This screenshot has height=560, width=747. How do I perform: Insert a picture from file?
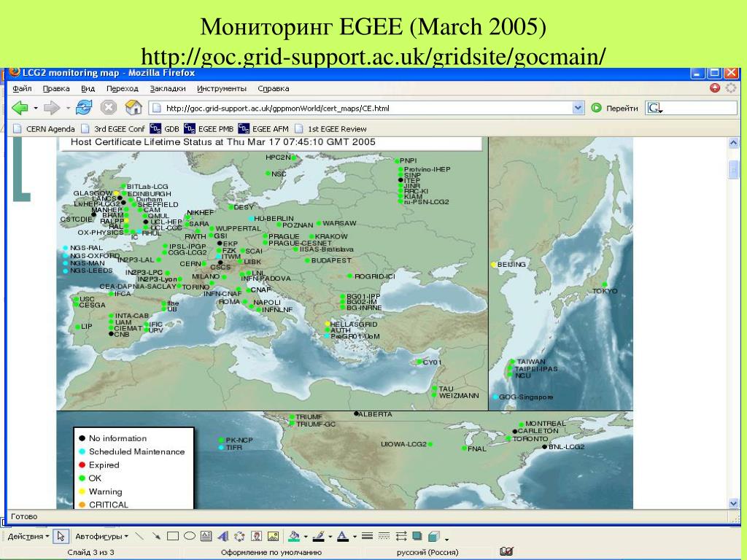tap(273, 536)
